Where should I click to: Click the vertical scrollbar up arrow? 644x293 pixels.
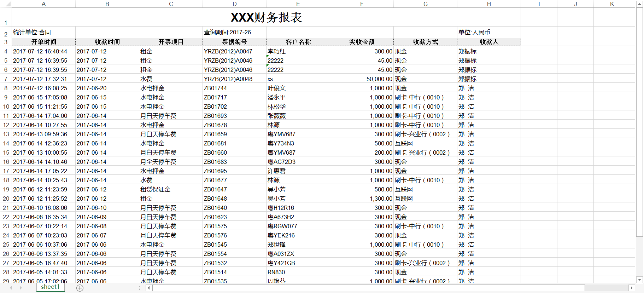point(639,4)
